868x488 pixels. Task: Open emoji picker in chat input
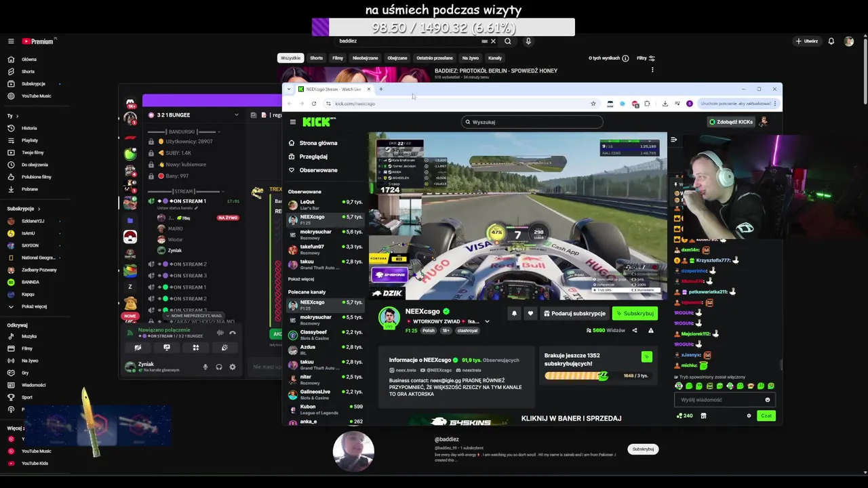coord(768,400)
